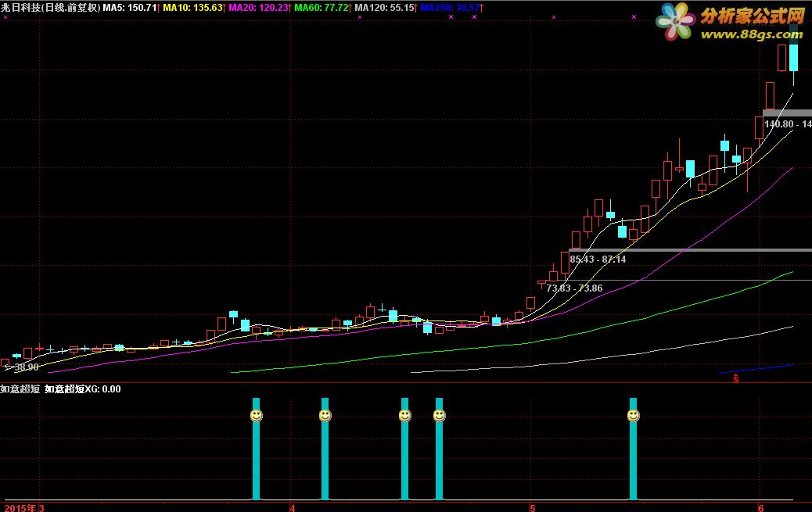The image size is (812, 512).
Task: Click the 38.90 low price label
Action: (x=27, y=367)
